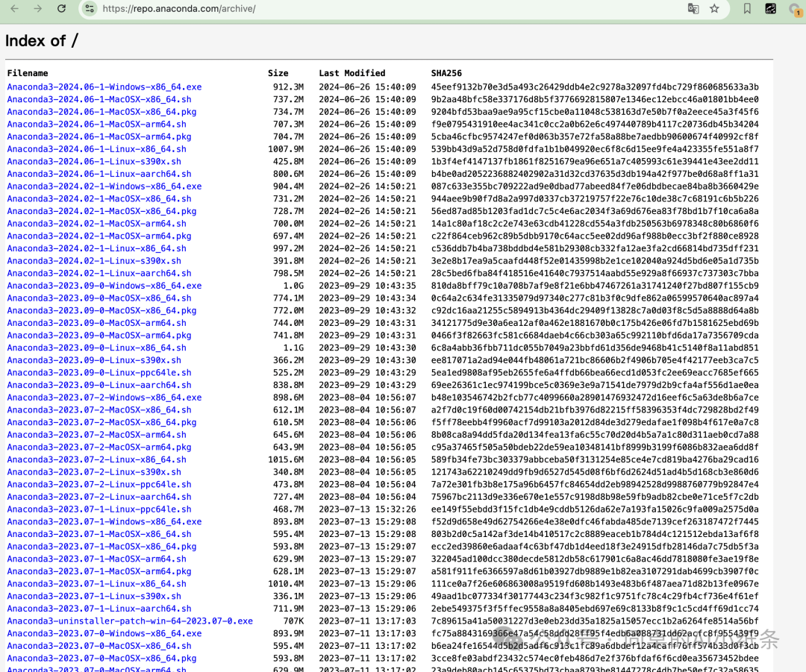Open site information icon beside the URL
The height and width of the screenshot is (672, 806).
(90, 9)
